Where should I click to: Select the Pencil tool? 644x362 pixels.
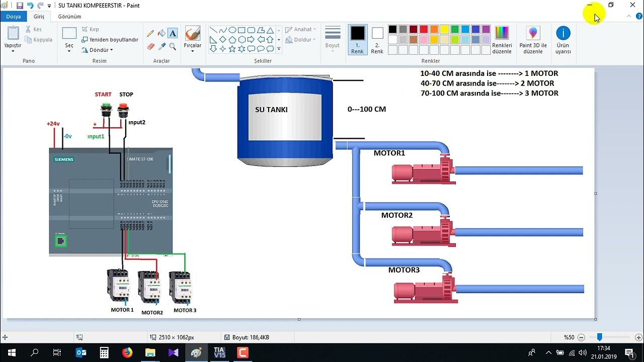(x=150, y=34)
